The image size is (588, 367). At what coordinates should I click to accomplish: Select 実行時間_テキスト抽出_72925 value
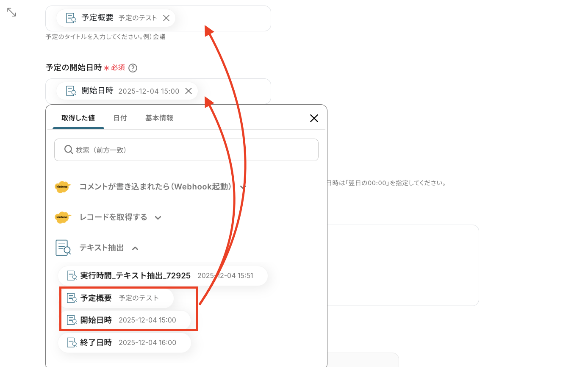pyautogui.click(x=163, y=275)
